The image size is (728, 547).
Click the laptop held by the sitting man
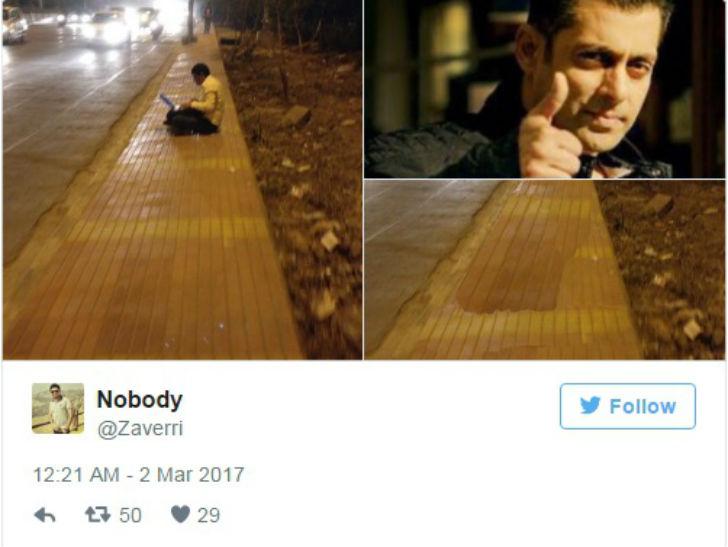(x=167, y=101)
